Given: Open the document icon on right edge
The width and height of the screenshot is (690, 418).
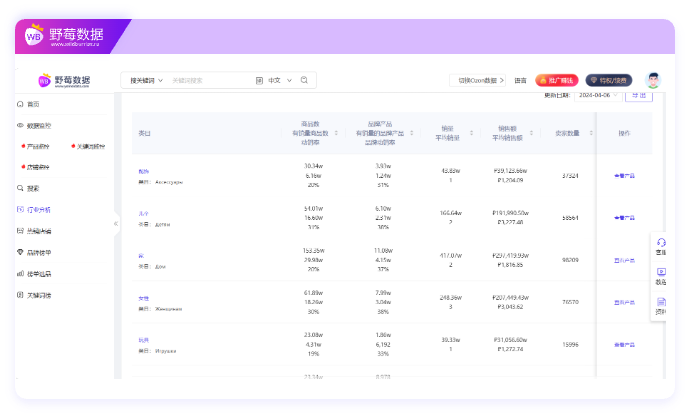Looking at the screenshot, I should point(661,302).
